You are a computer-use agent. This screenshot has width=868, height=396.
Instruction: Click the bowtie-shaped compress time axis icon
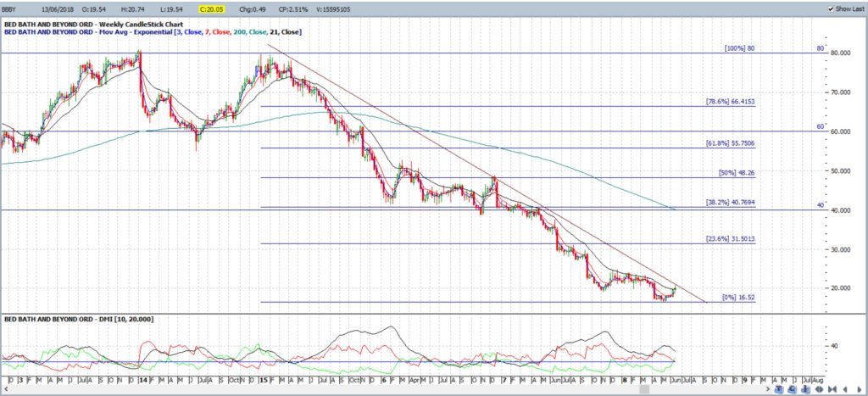832,389
